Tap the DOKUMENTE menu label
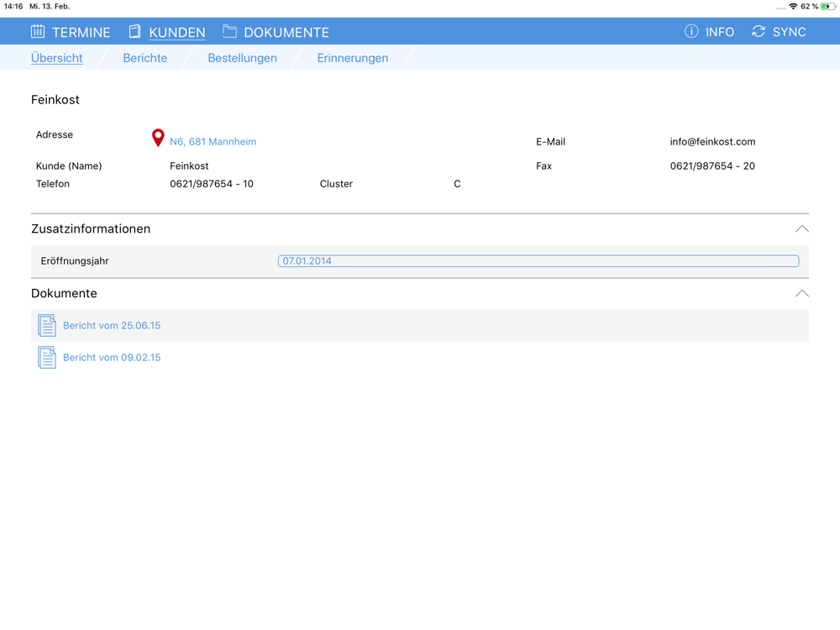Image resolution: width=840 pixels, height=630 pixels. tap(286, 32)
